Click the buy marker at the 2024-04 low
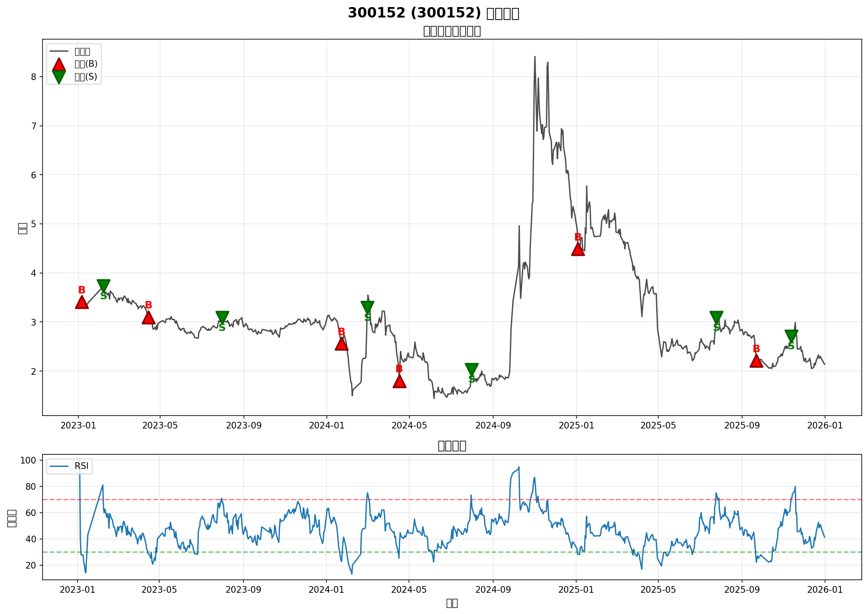Screen dimensions: 868x614 click(399, 381)
